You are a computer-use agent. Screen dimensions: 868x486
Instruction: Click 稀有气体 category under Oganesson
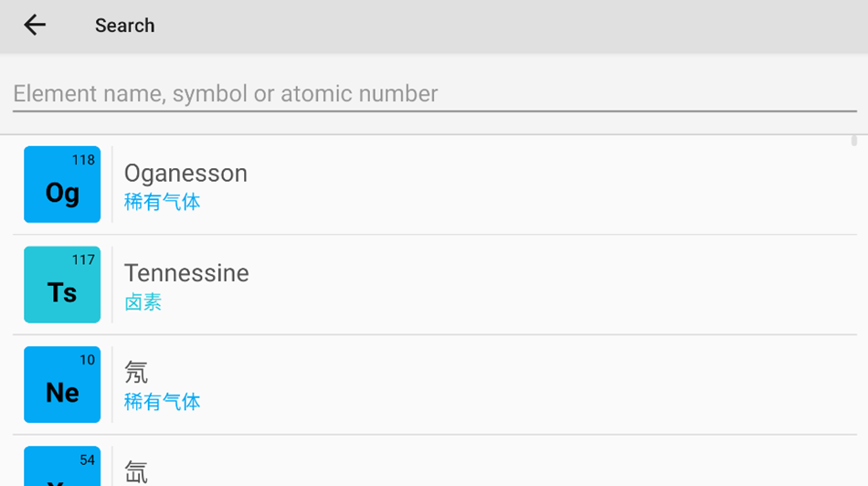(x=162, y=202)
